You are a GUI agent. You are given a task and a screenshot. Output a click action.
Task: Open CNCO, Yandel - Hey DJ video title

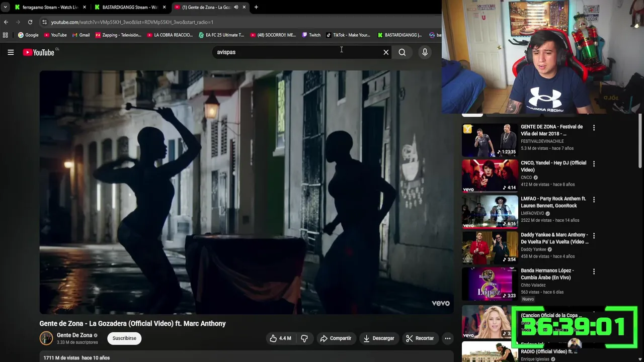click(553, 166)
